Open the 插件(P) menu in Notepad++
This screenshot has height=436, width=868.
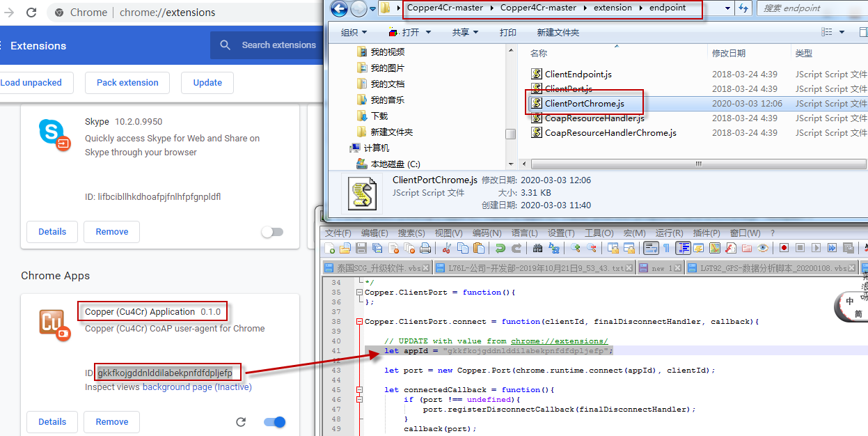pos(707,233)
